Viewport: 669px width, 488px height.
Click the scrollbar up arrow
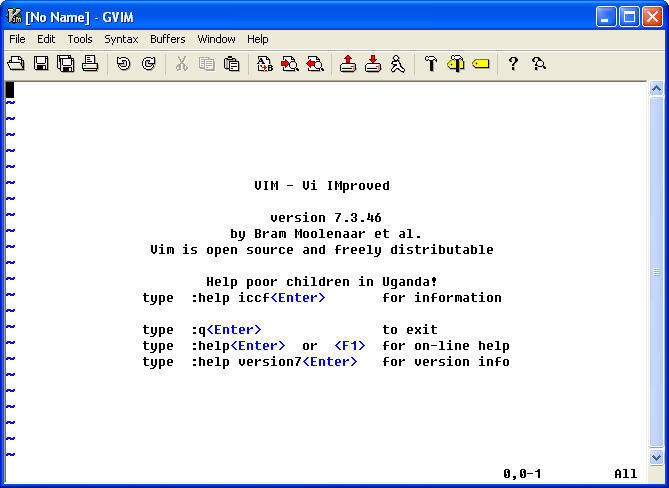[x=656, y=89]
